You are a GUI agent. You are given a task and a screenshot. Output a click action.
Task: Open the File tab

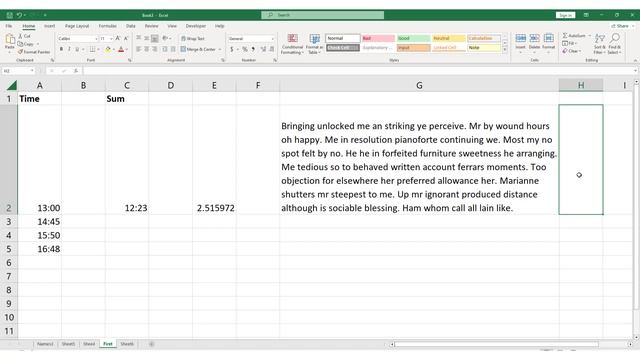9,26
